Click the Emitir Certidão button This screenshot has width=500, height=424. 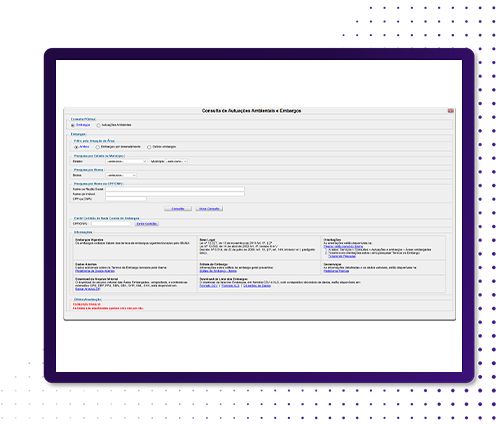click(x=147, y=224)
